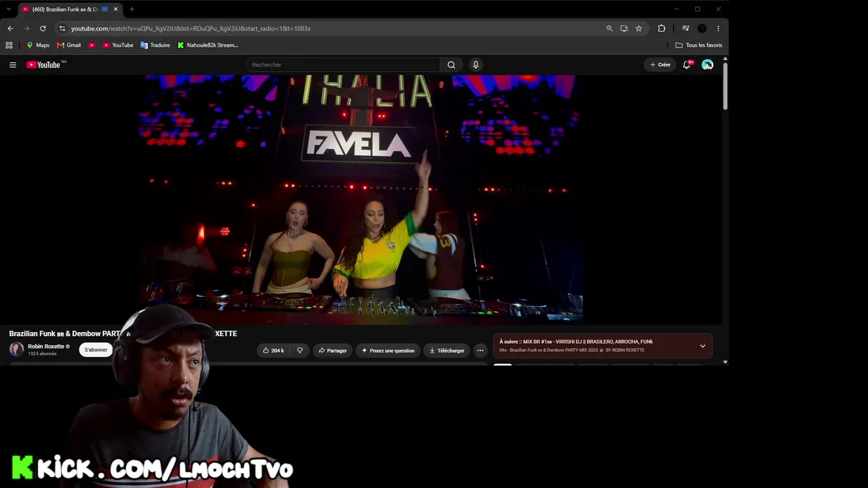868x488 pixels.
Task: Open the Gmail bookmark
Action: [x=69, y=45]
